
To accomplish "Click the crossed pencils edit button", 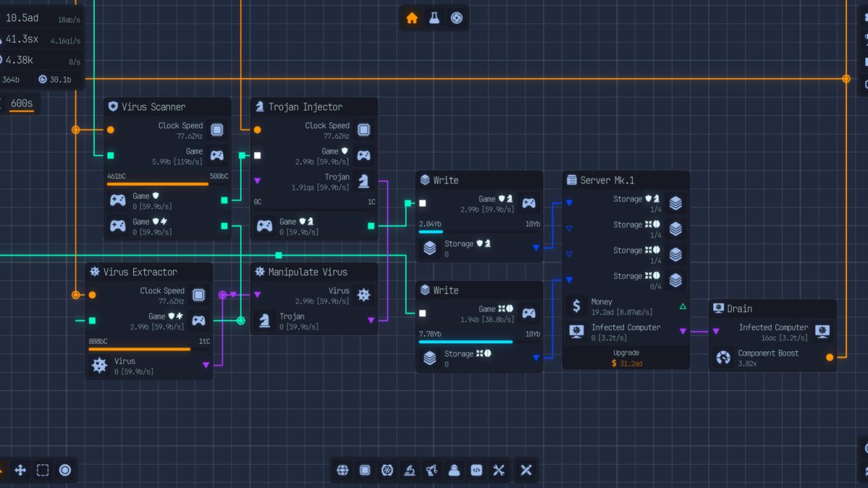I will pyautogui.click(x=526, y=471).
